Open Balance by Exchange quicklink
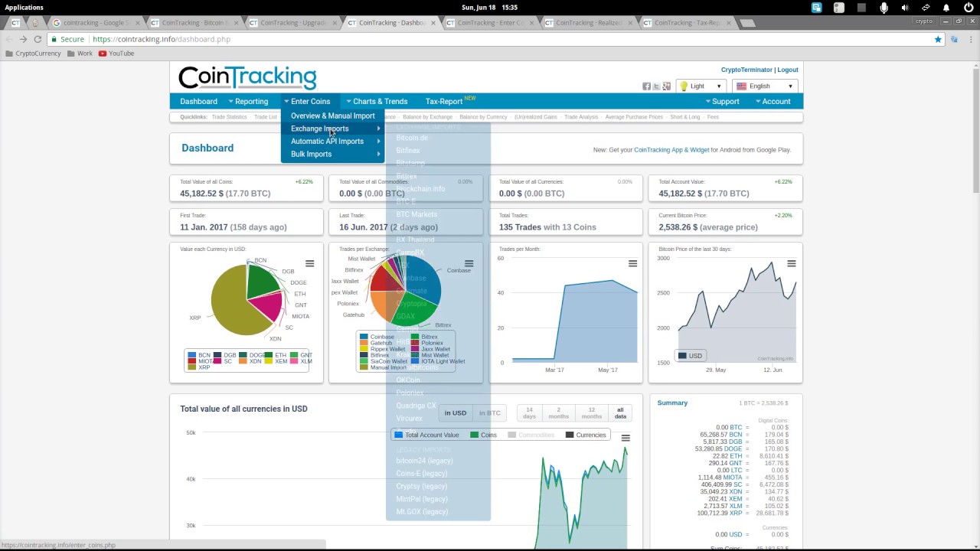 [x=427, y=117]
